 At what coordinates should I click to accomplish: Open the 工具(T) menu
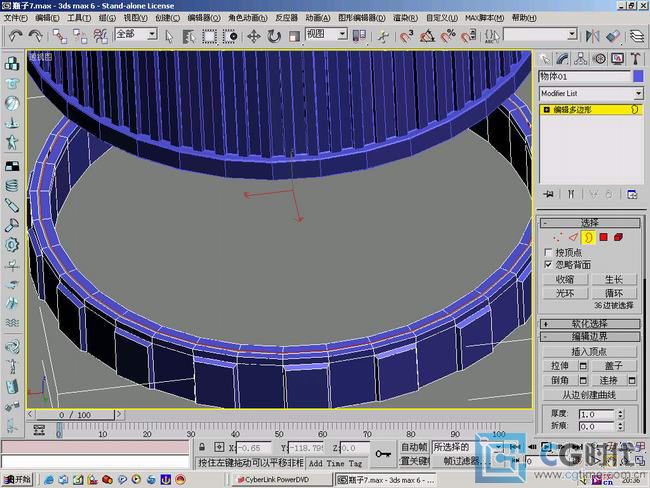point(79,18)
